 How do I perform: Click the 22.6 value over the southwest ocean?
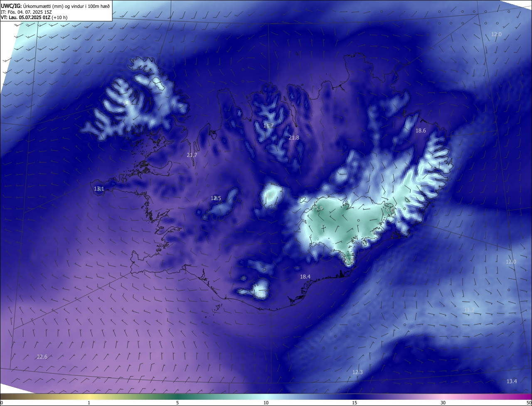[x=42, y=357]
